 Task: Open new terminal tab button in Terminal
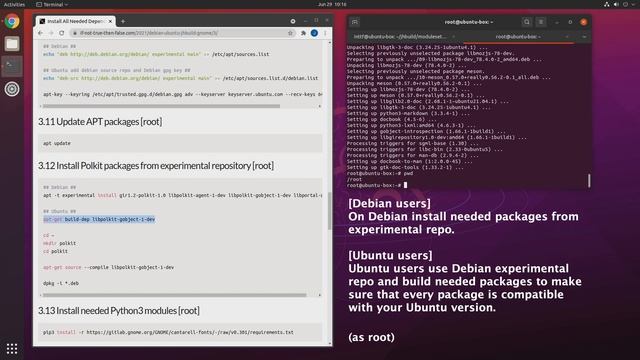[x=355, y=22]
